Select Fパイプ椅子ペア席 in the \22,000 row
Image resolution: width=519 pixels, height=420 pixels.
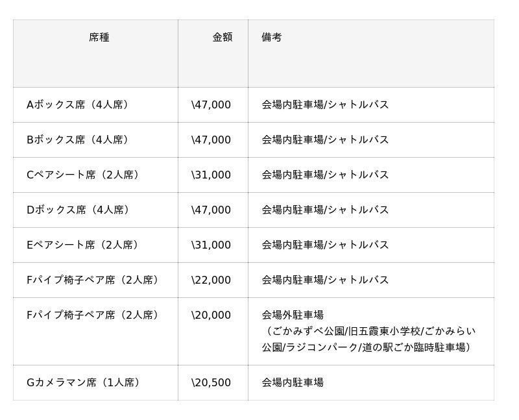[x=94, y=280]
